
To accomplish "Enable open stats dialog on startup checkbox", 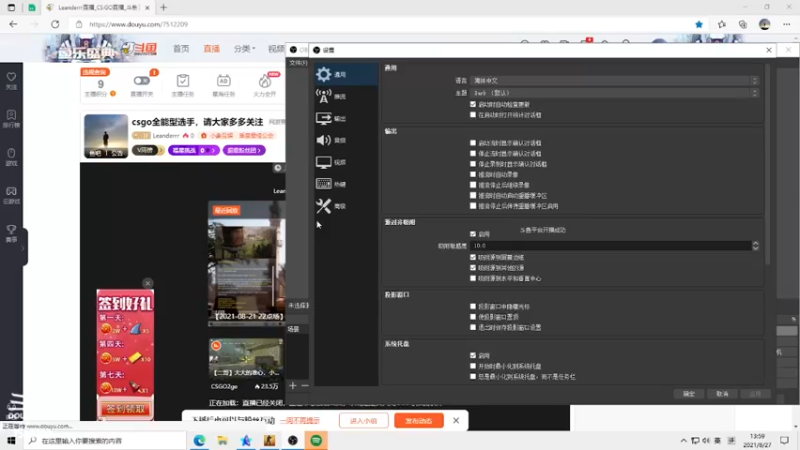I will point(473,115).
